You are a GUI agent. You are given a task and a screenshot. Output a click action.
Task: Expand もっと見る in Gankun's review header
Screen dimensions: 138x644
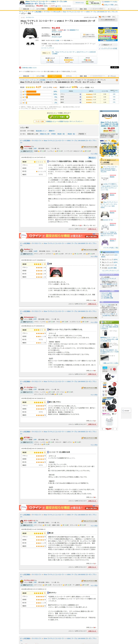tap(94, 257)
